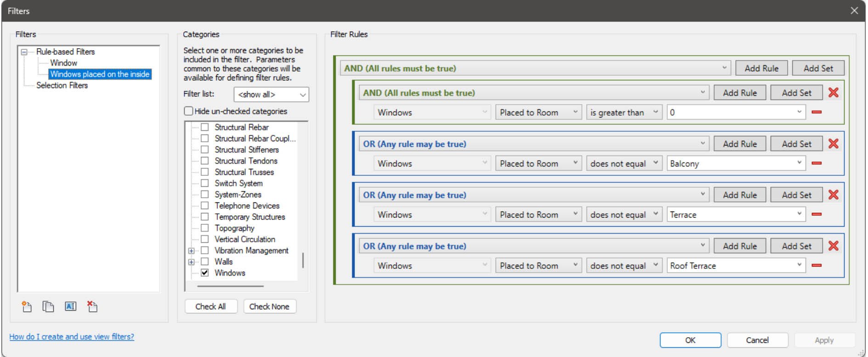
Task: Toggle Hide un-checked categories checkbox
Action: (189, 111)
